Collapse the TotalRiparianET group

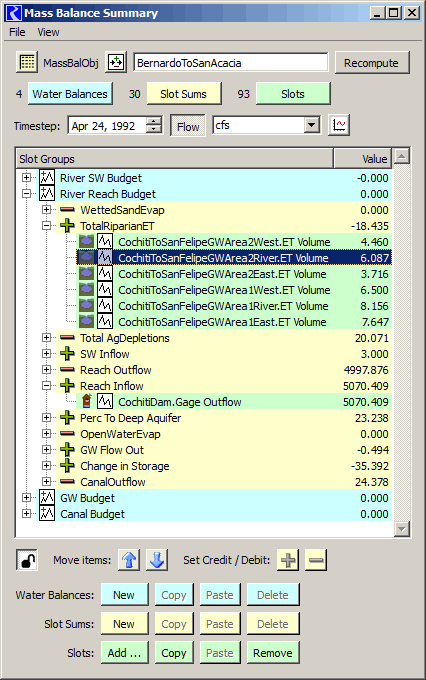(x=47, y=226)
